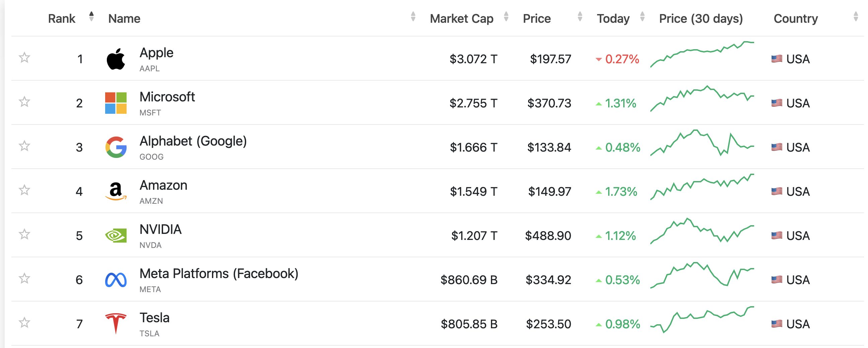This screenshot has width=868, height=348.
Task: Click NVIDIA's 30-day price sparkline chart
Action: coord(702,231)
